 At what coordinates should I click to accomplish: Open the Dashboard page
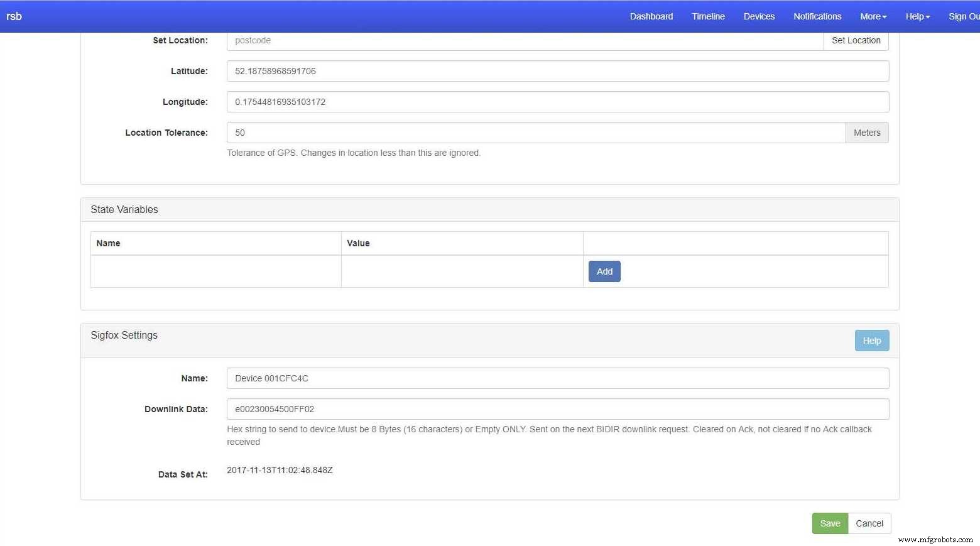(x=651, y=16)
